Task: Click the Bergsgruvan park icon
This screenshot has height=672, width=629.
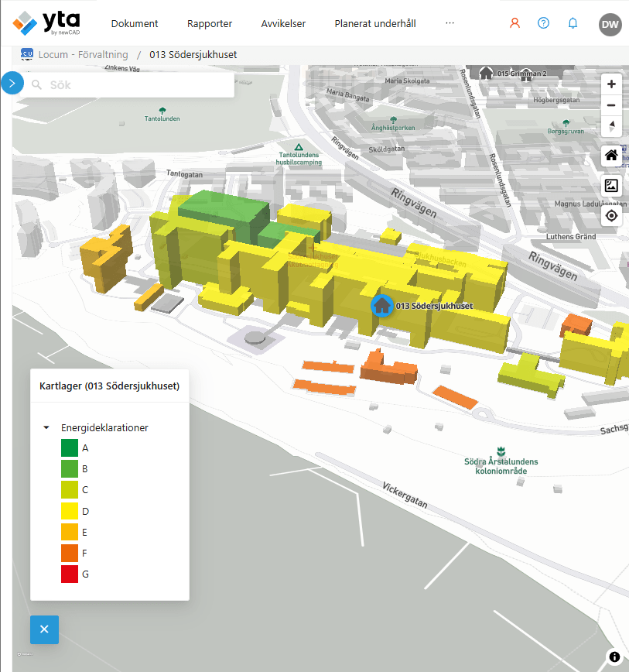Action: (566, 123)
